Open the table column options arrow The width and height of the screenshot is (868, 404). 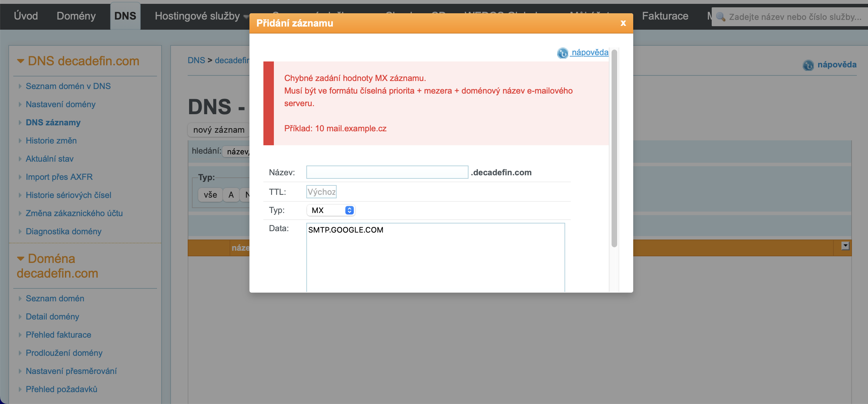pyautogui.click(x=845, y=246)
